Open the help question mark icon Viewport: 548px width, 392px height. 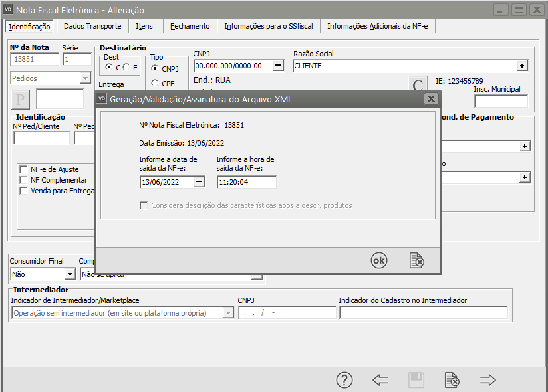click(x=344, y=380)
